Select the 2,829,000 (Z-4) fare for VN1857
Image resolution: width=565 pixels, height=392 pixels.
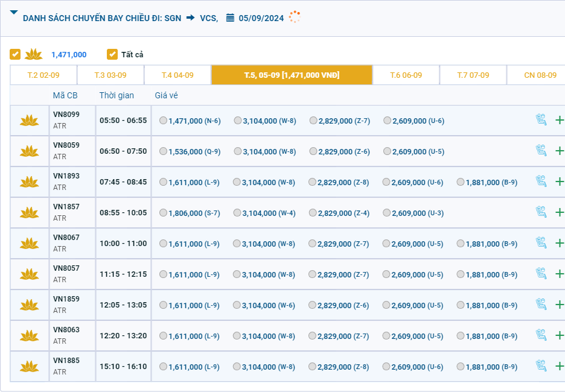[313, 213]
